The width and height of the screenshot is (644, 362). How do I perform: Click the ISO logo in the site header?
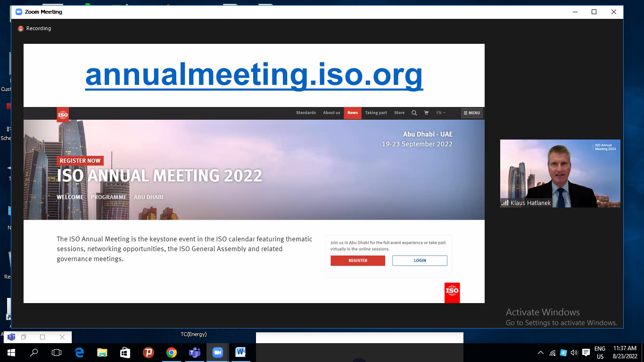[63, 115]
